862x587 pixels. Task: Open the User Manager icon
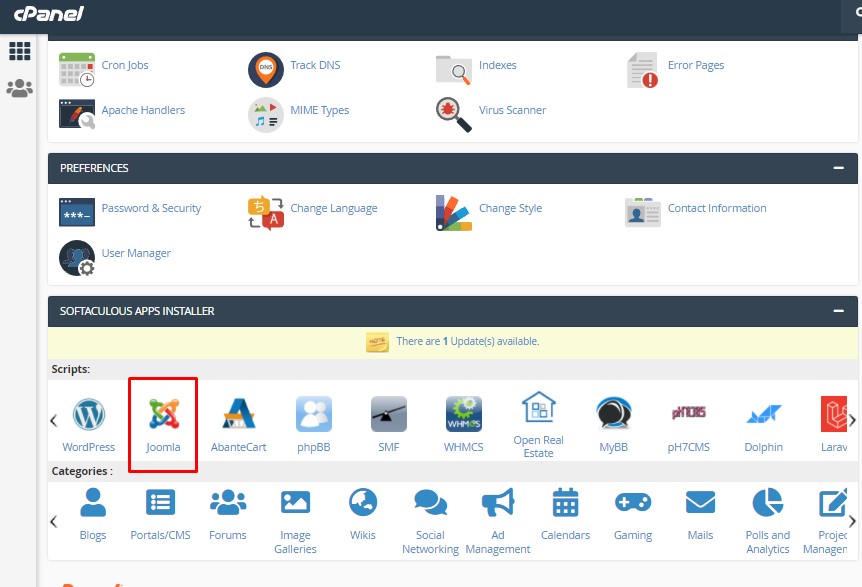[76, 258]
